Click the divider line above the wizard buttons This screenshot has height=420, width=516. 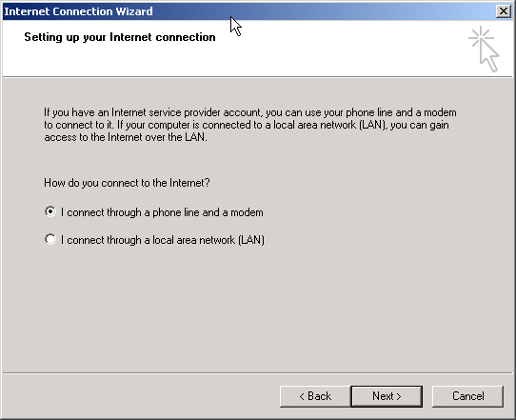tap(258, 373)
